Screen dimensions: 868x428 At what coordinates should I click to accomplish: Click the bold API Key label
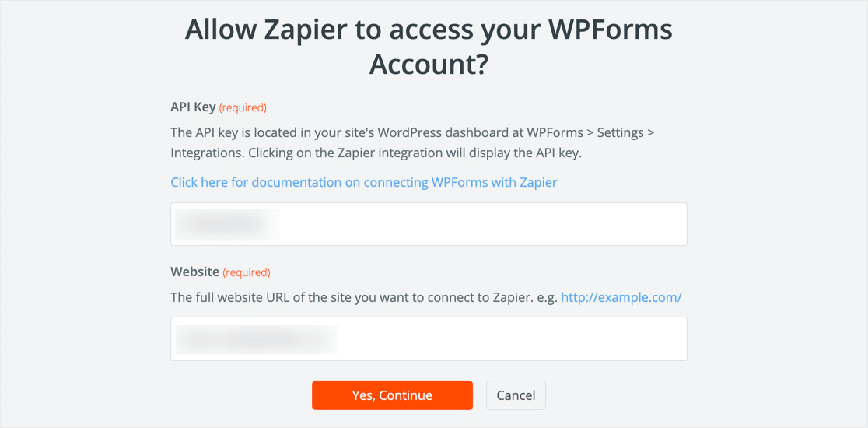click(192, 107)
